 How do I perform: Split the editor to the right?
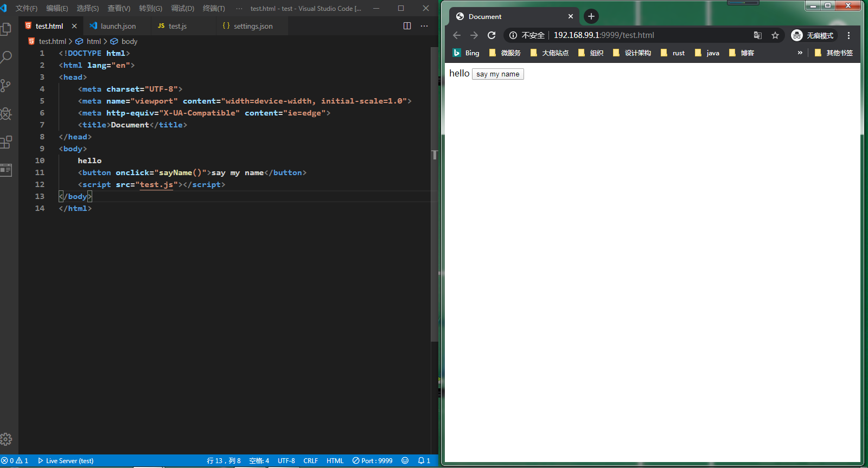pyautogui.click(x=407, y=26)
